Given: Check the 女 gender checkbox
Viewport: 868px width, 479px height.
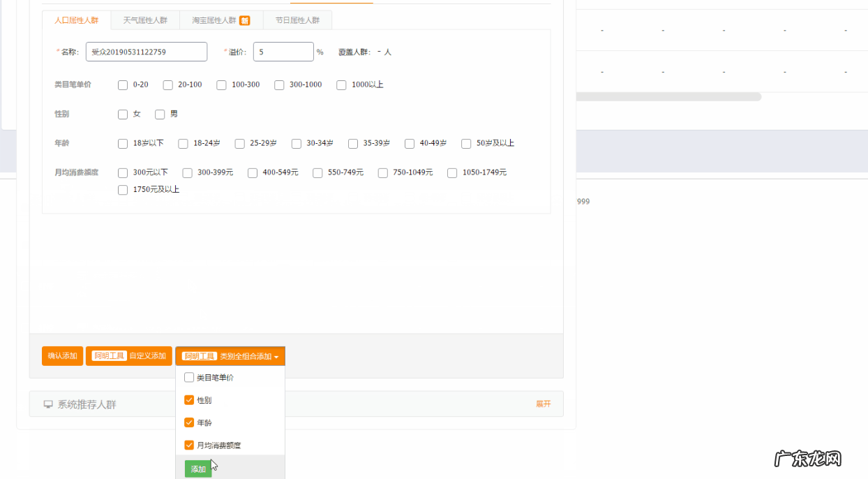Looking at the screenshot, I should 122,114.
